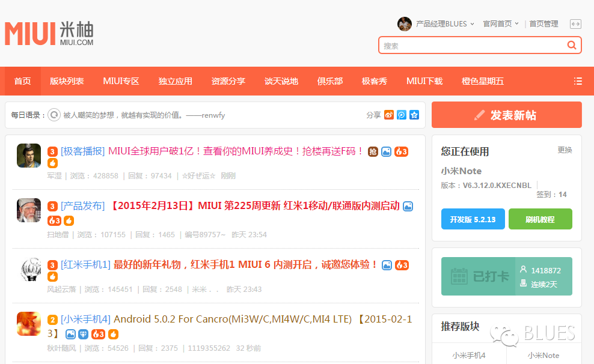Screen dimensions: 594x364
Task: Click flame 3 icon on 极客播报 post
Action: pos(401,152)
